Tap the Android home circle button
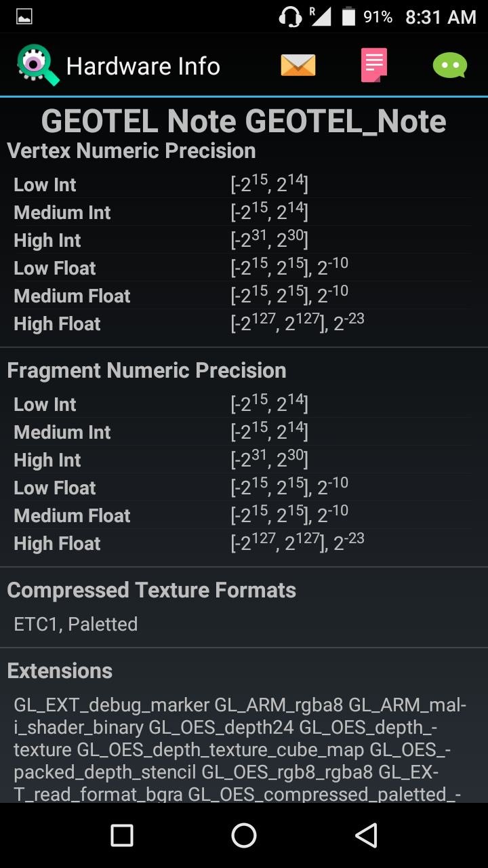 [244, 835]
